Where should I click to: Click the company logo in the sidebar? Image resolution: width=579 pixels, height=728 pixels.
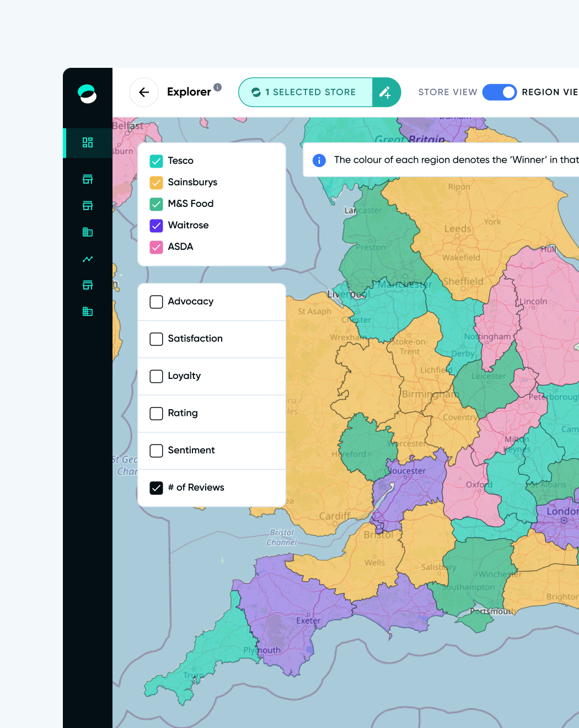click(87, 94)
